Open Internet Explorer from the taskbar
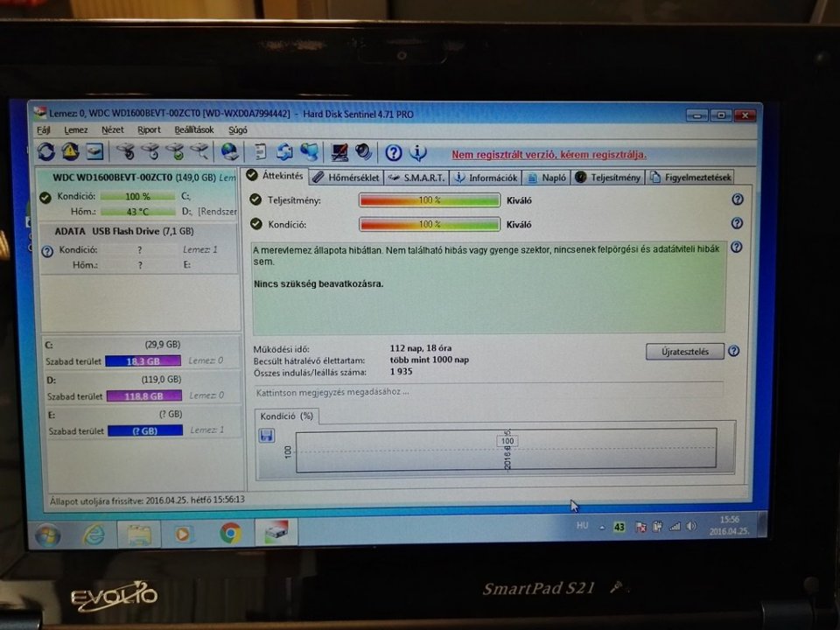The image size is (840, 630). (94, 534)
